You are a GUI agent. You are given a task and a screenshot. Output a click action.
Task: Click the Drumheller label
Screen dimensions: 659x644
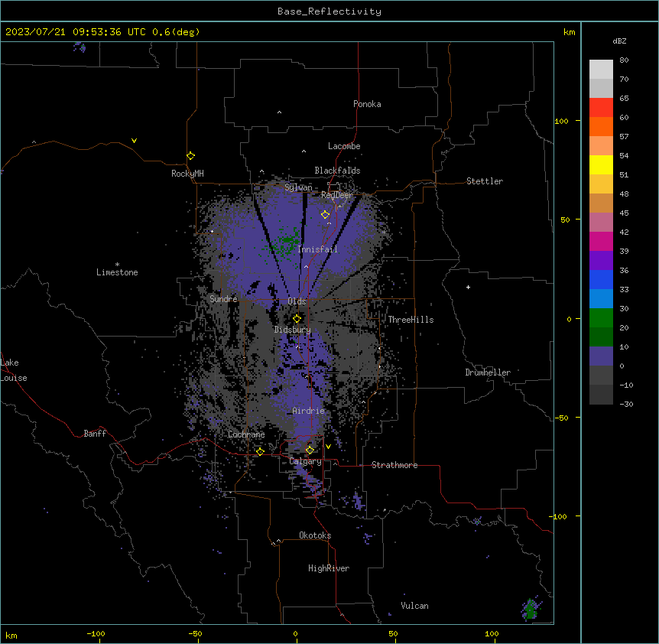click(488, 372)
